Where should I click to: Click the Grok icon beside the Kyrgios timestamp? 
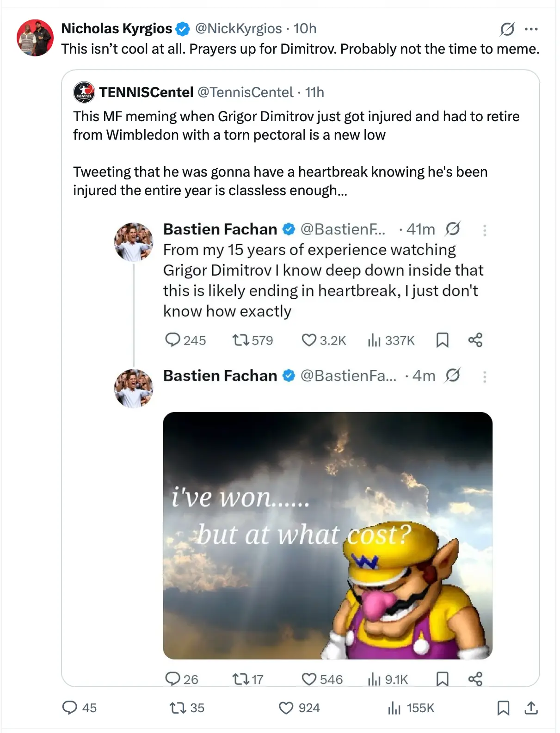pos(507,29)
